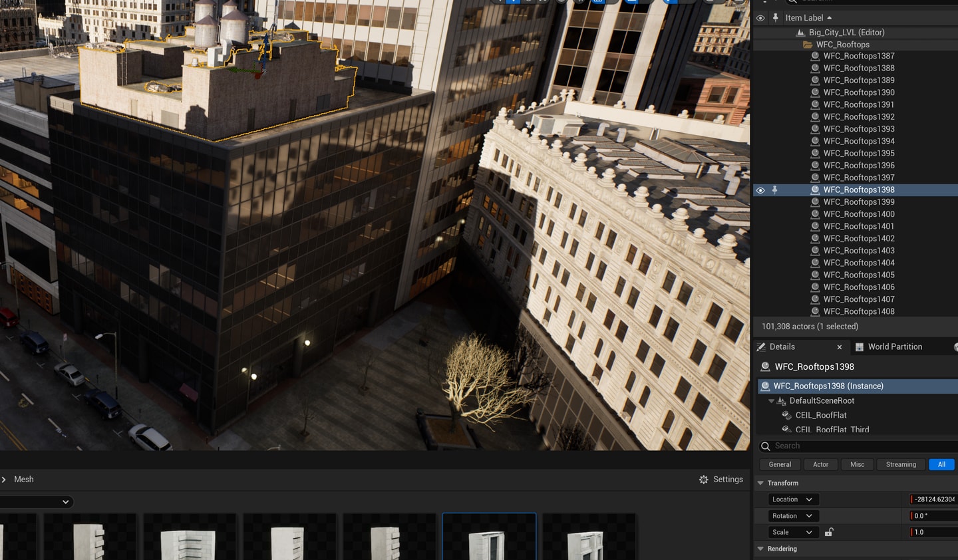Click actor icon of WFC_Rooftops1397

(x=815, y=178)
